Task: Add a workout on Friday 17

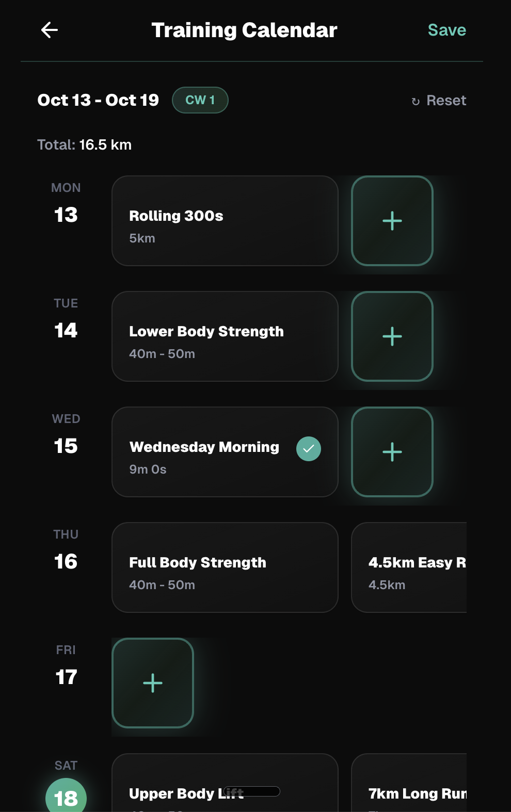Action: click(x=153, y=683)
